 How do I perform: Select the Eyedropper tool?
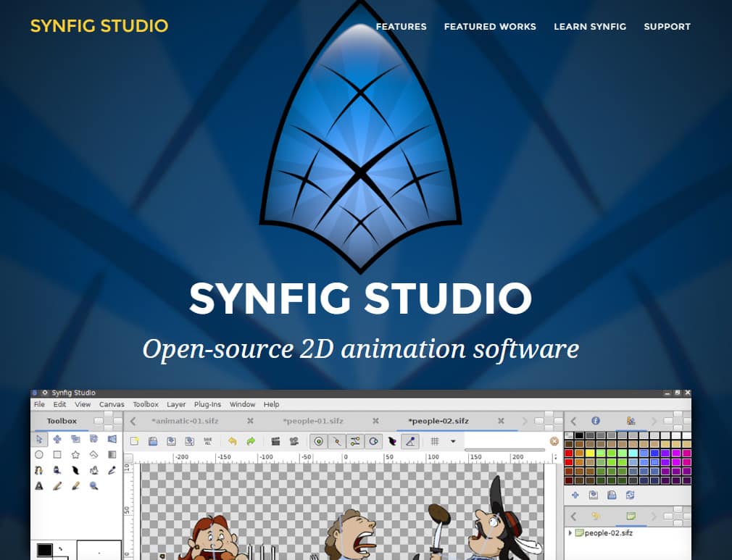coord(112,470)
